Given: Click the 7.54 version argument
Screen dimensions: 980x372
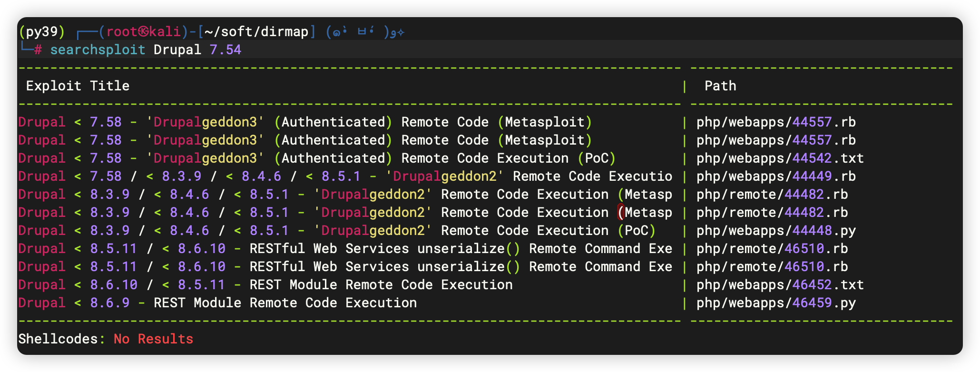Looking at the screenshot, I should (225, 50).
